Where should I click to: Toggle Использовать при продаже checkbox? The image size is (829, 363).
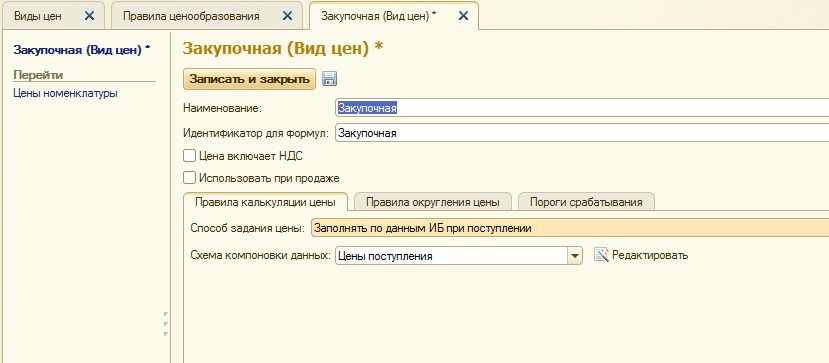[x=189, y=178]
